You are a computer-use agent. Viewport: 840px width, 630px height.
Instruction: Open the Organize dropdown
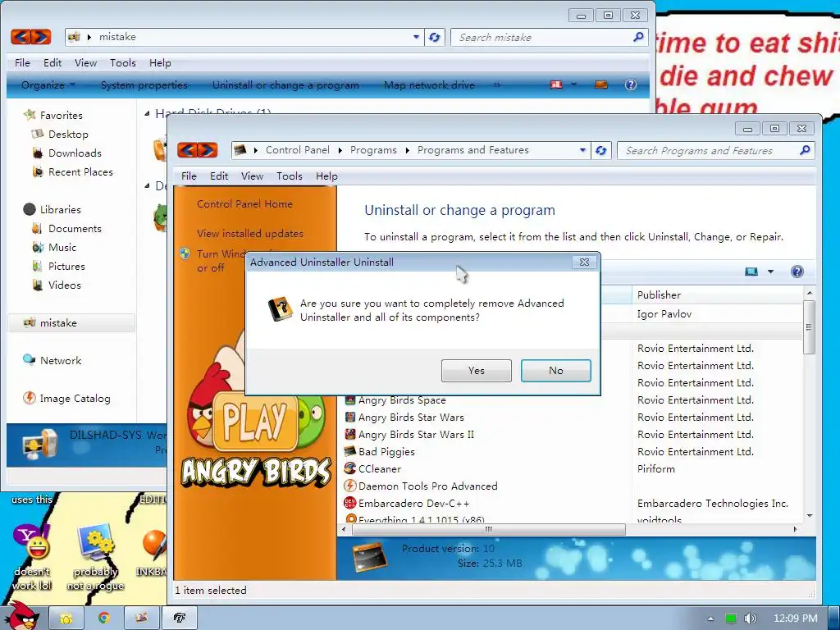pyautogui.click(x=48, y=85)
